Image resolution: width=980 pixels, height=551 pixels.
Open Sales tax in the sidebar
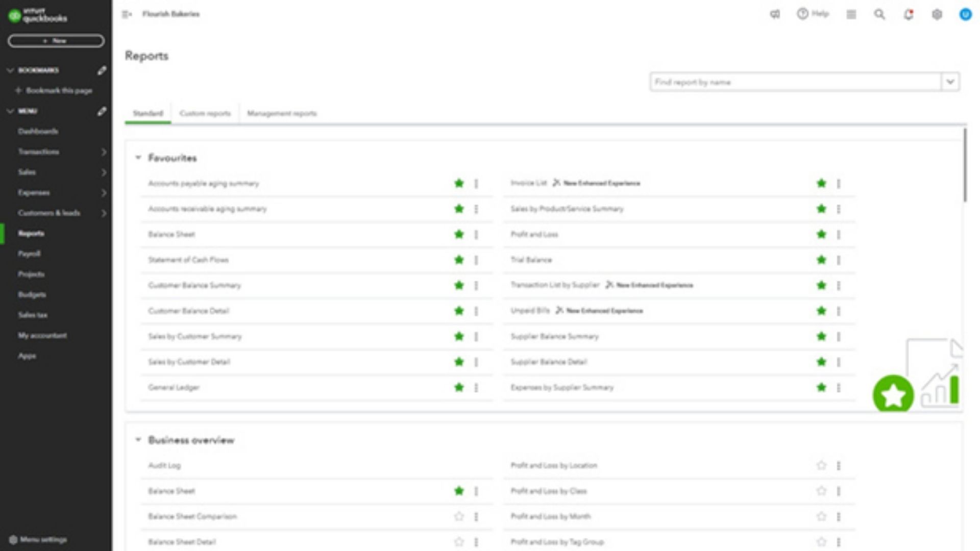tap(33, 315)
